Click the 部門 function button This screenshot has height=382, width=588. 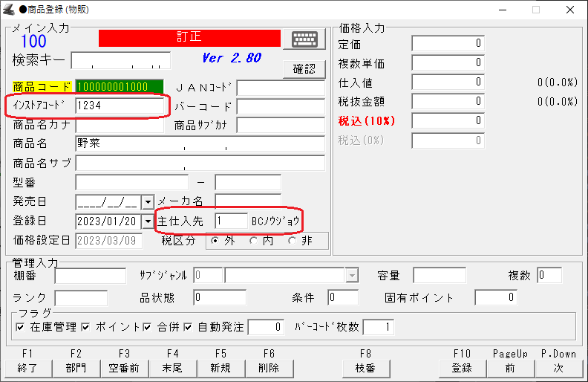click(76, 368)
